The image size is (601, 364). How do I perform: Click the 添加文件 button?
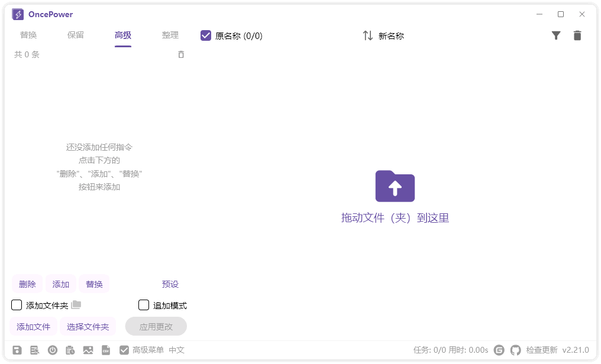pyautogui.click(x=34, y=326)
